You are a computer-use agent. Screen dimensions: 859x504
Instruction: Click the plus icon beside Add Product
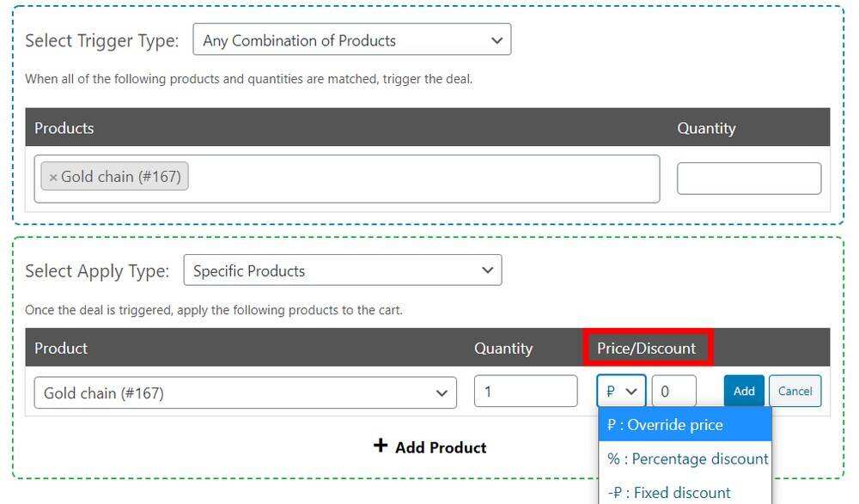pyautogui.click(x=381, y=446)
